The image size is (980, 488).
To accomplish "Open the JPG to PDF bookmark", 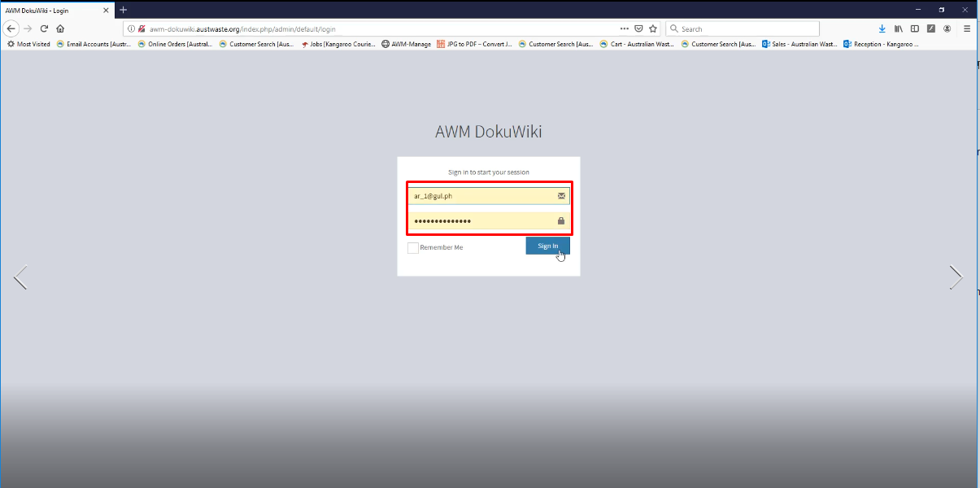I will [475, 44].
